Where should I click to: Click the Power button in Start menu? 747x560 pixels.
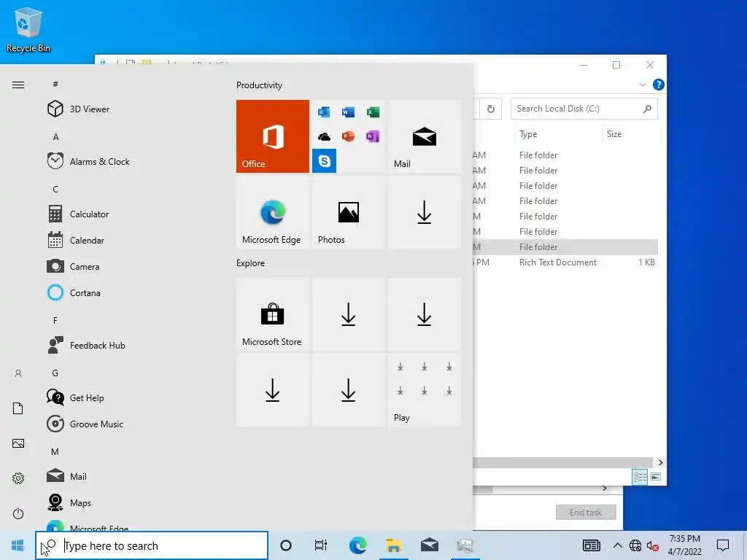(x=18, y=513)
